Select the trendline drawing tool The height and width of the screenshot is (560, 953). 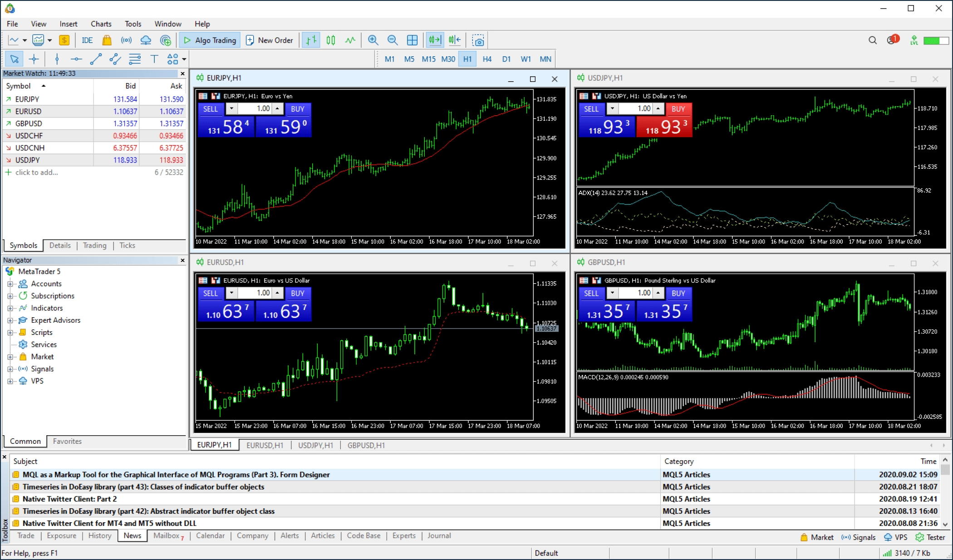(96, 59)
